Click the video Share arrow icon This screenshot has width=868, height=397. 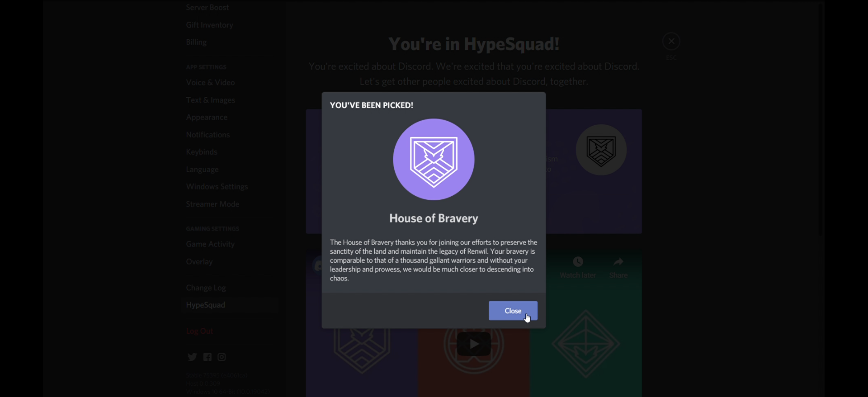click(x=618, y=262)
